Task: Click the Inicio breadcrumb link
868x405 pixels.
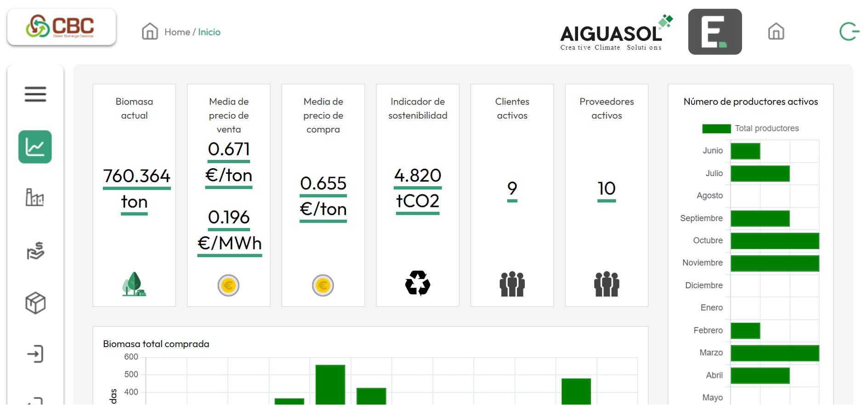Action: tap(209, 32)
